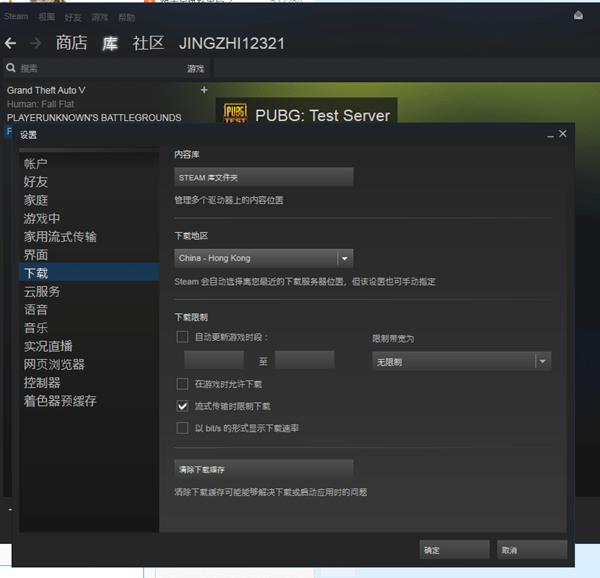The width and height of the screenshot is (600, 578).
Task: Select 控制器 in settings sidebar
Action: tap(89, 383)
